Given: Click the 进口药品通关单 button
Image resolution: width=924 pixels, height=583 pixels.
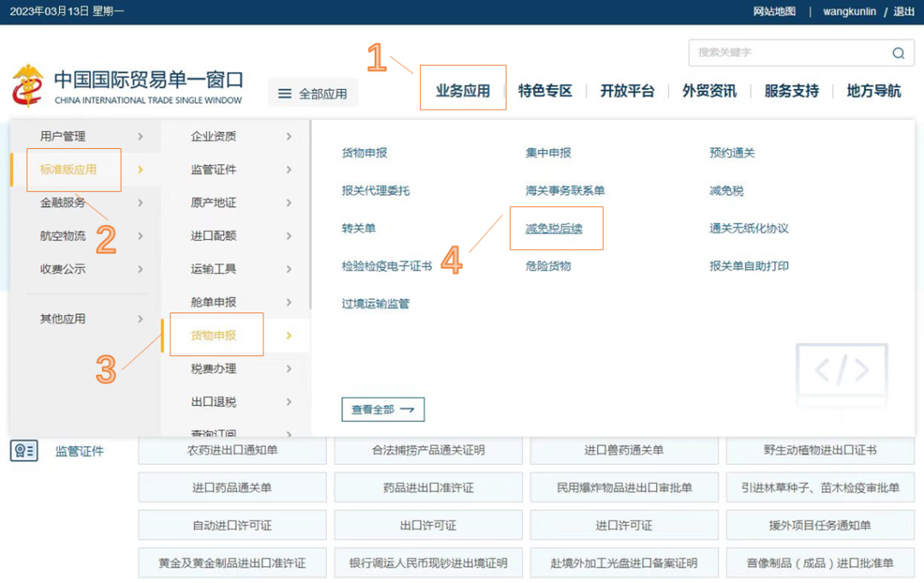Looking at the screenshot, I should (232, 488).
